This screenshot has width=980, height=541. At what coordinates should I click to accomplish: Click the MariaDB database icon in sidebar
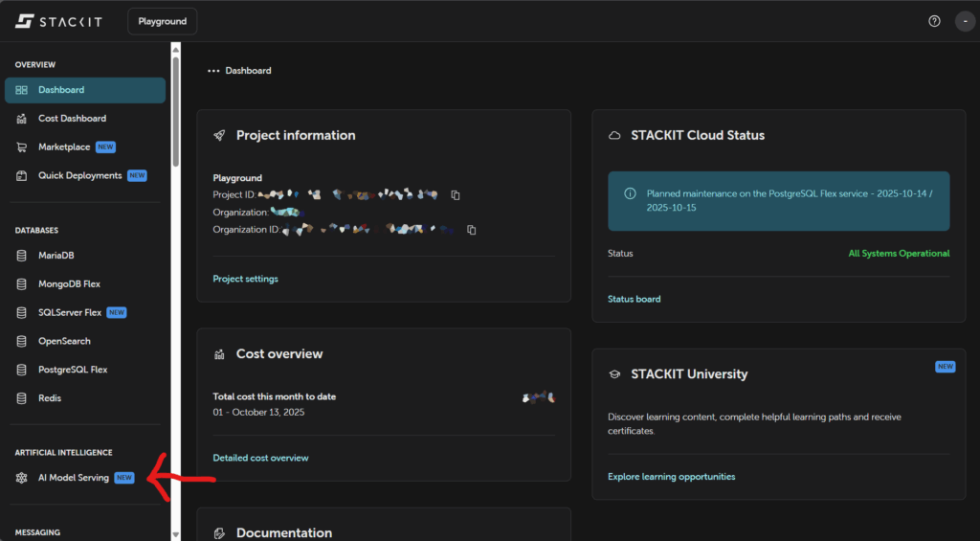(21, 256)
